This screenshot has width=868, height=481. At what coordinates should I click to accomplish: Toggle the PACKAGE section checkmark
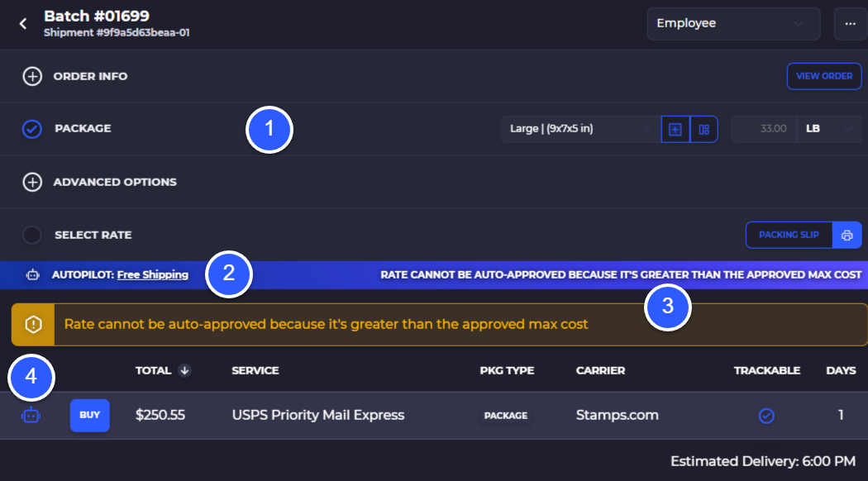tap(31, 129)
